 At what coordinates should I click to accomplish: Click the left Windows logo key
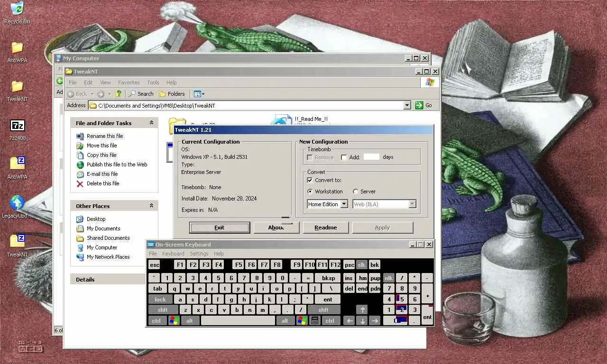point(174,321)
